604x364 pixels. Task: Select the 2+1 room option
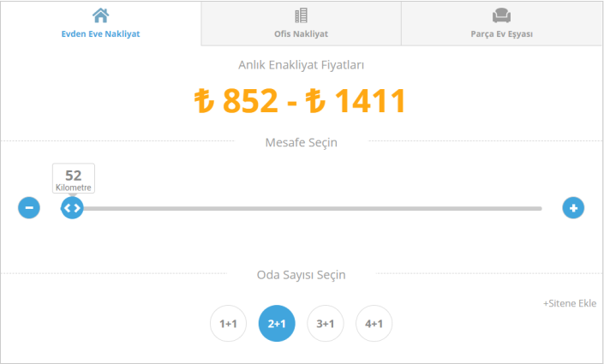click(277, 324)
